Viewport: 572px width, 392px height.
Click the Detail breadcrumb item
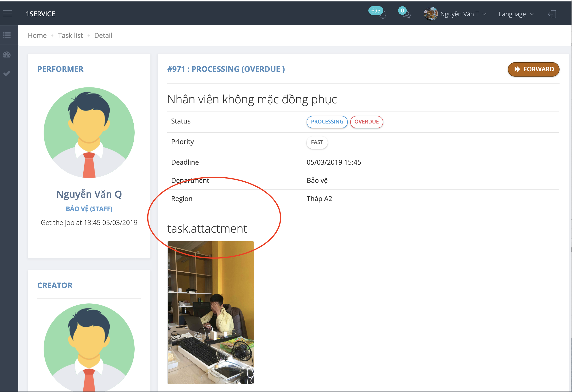coord(103,35)
